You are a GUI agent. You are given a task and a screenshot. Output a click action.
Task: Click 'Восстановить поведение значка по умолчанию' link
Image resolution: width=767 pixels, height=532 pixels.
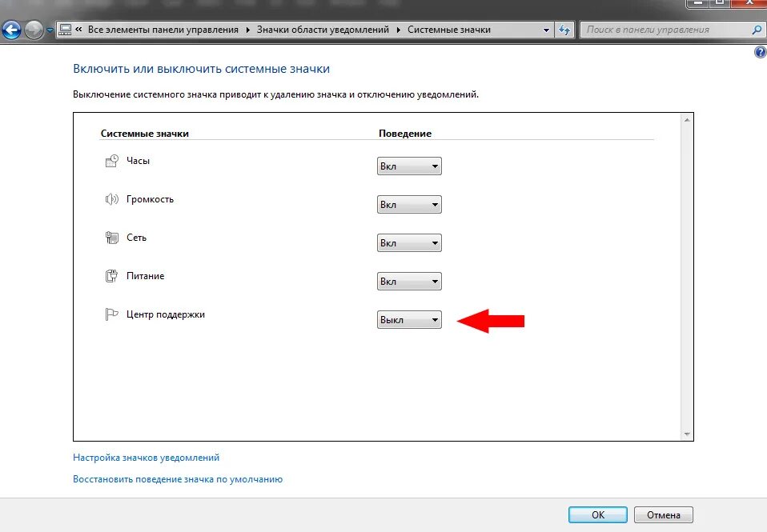tap(178, 479)
